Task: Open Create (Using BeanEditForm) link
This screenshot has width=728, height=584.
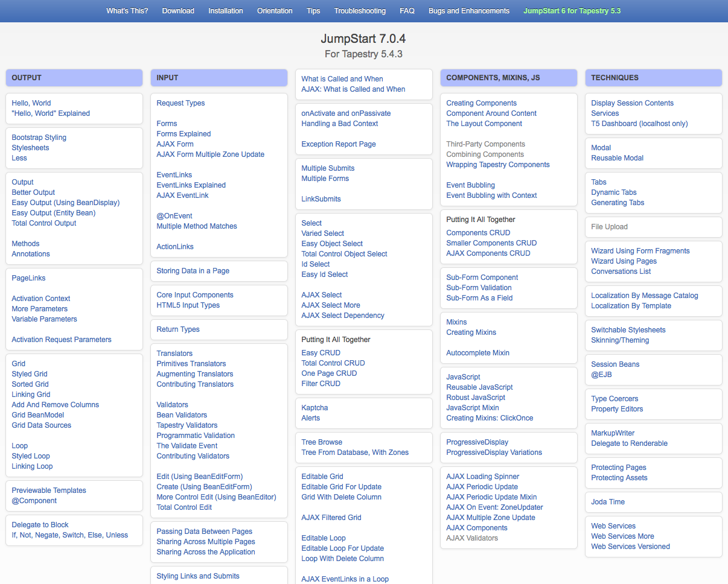Action: tap(204, 487)
